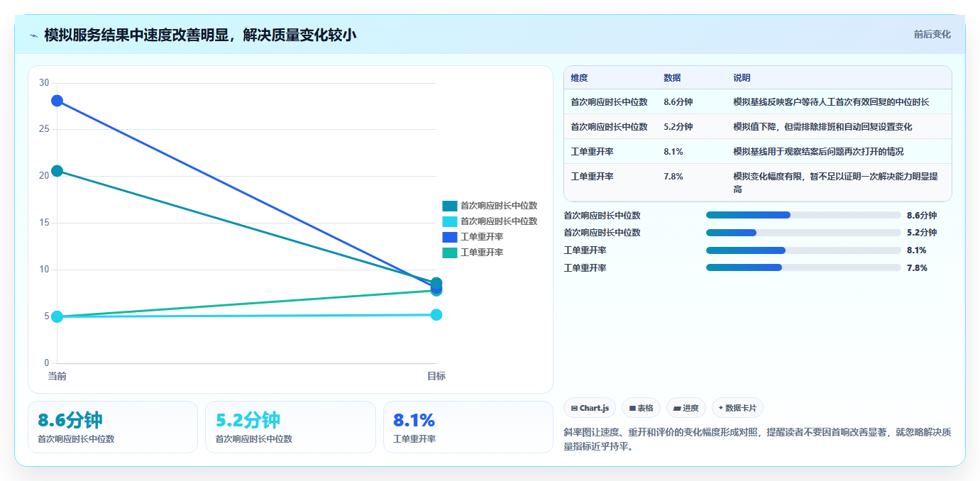Viewport: 980px width, 481px height.
Task: Toggle the dark teal legend swatch
Action: 449,206
